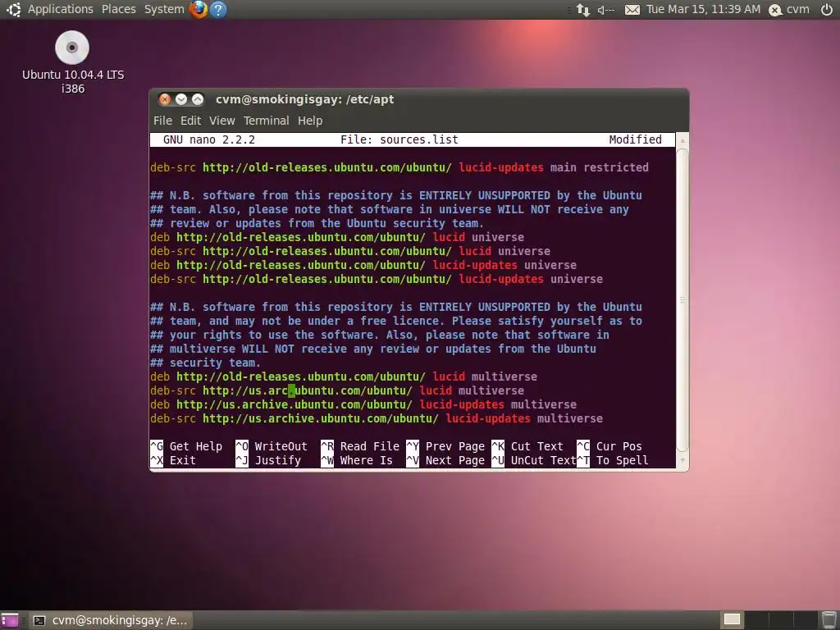The width and height of the screenshot is (840, 630).
Task: Click the terminal vertical scrollbar track
Action: pos(682,300)
